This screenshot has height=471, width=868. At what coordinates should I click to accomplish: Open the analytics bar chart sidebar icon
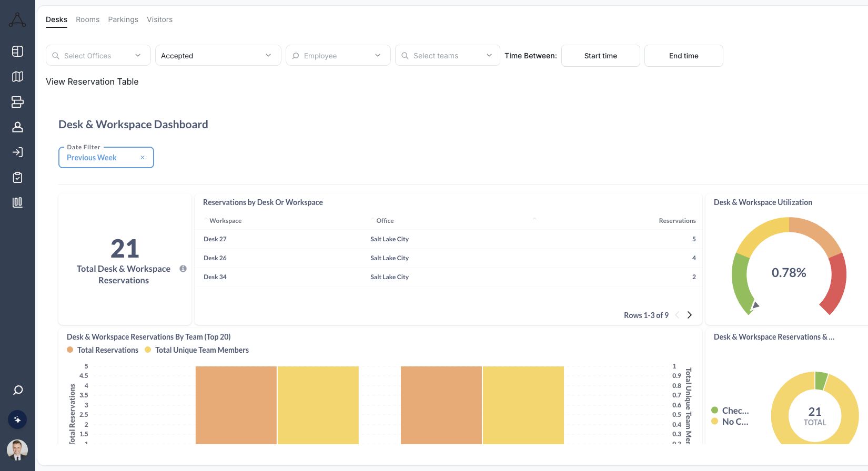(x=17, y=202)
